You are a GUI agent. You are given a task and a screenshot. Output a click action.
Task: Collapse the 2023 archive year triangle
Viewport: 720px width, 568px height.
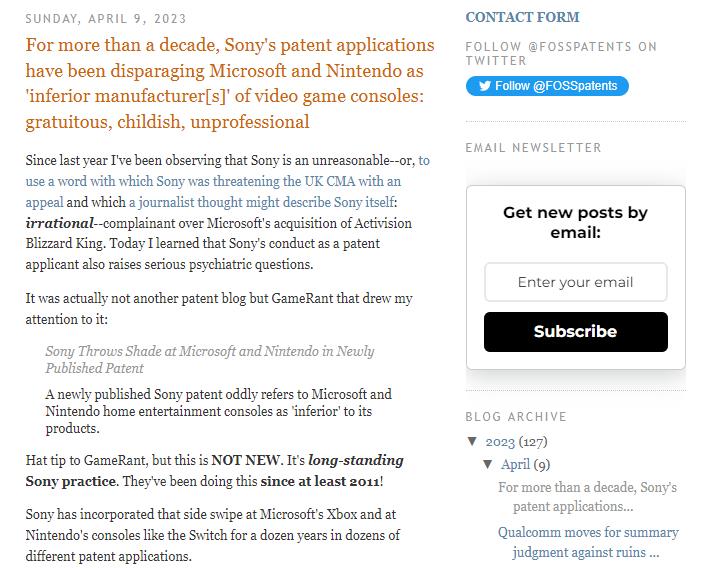pyautogui.click(x=472, y=441)
